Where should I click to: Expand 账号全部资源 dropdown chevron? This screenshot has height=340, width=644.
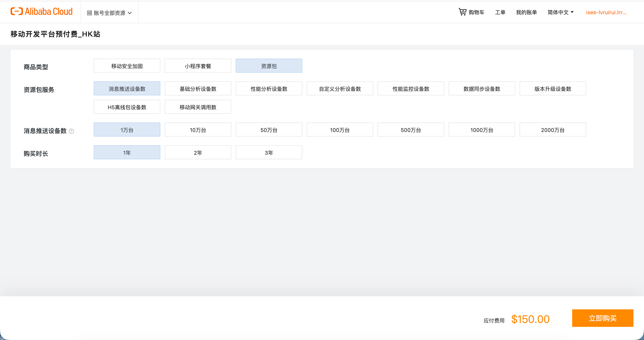pyautogui.click(x=130, y=13)
